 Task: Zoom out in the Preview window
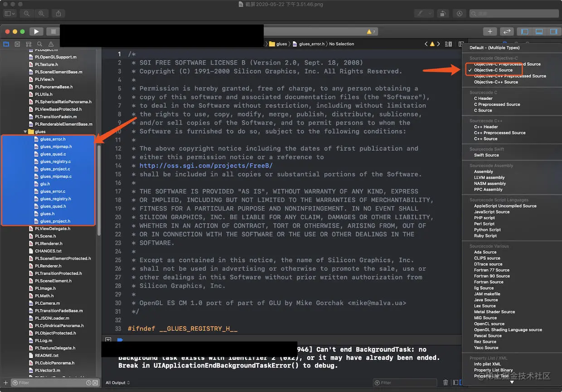pyautogui.click(x=27, y=14)
